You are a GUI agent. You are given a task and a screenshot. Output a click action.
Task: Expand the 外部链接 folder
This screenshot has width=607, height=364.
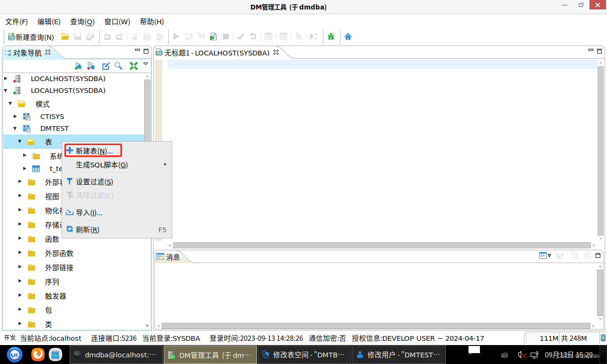pyautogui.click(x=20, y=267)
